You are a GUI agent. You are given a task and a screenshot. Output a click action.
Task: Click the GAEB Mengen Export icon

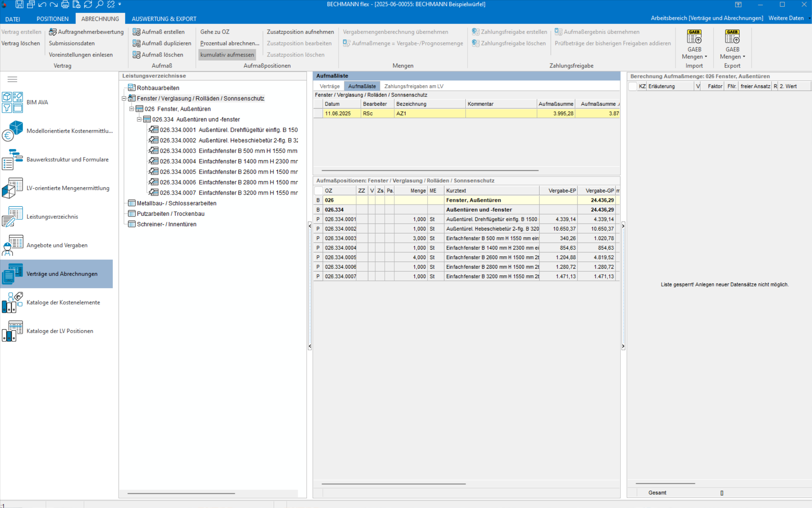point(732,36)
